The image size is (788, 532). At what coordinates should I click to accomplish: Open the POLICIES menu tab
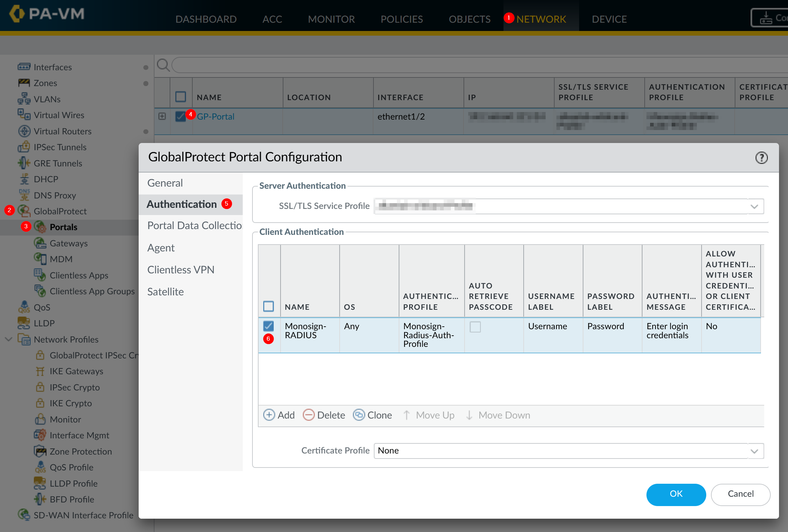pos(402,19)
